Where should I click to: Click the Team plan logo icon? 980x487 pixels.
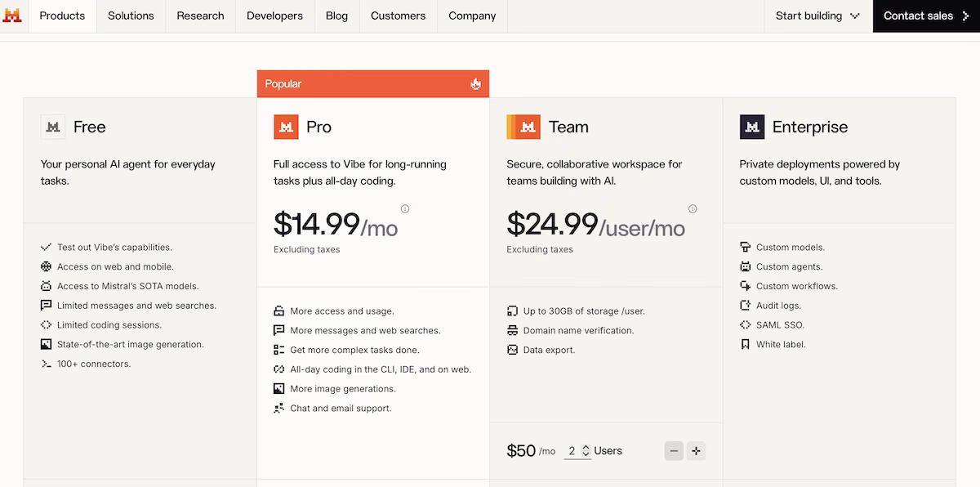point(523,127)
